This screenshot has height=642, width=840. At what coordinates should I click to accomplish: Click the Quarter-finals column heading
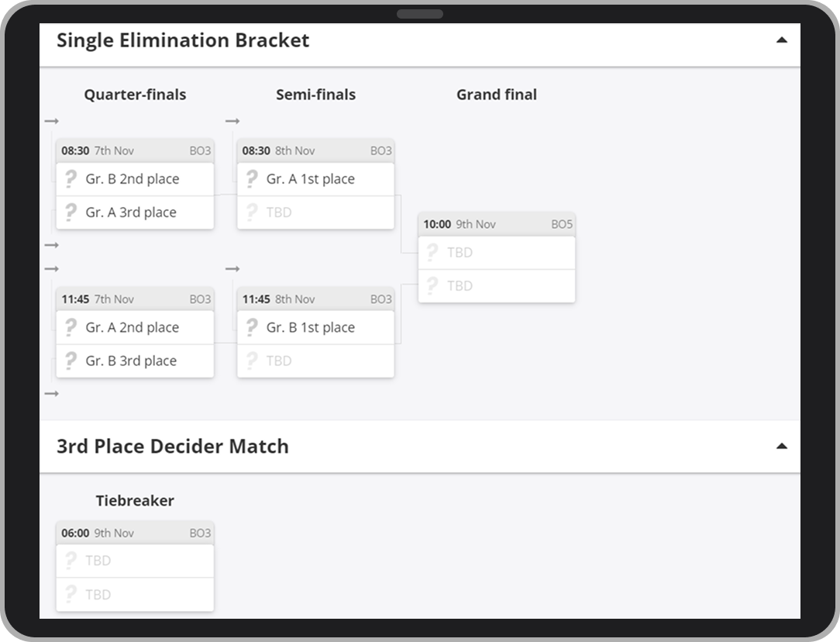pyautogui.click(x=135, y=95)
